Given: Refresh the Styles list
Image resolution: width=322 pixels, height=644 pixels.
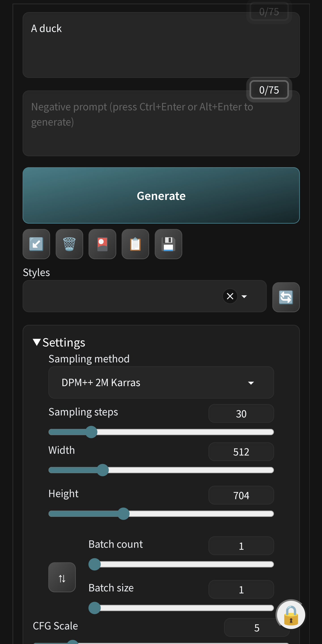Looking at the screenshot, I should 286,297.
